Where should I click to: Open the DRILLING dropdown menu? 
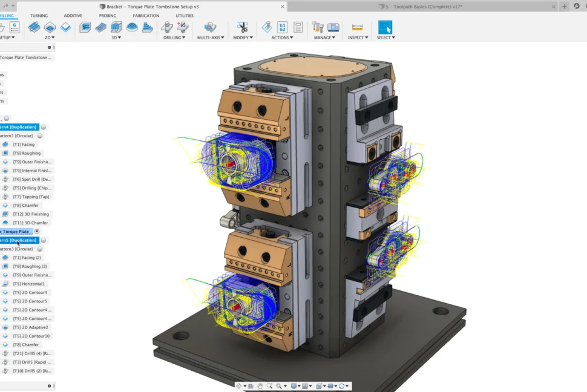tap(174, 38)
